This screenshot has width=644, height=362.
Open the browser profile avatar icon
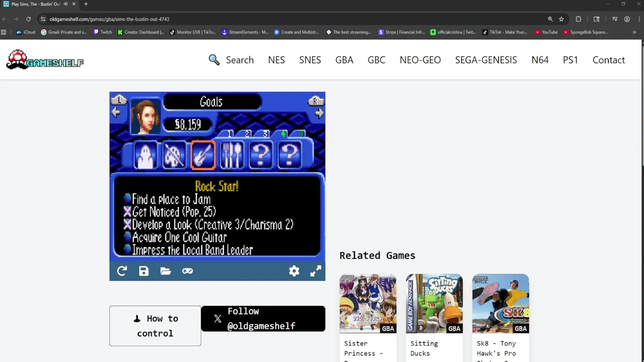pos(627,19)
